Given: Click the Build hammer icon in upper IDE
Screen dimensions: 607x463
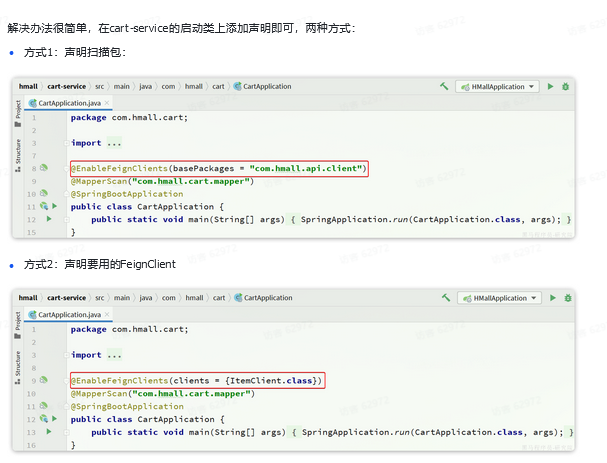Looking at the screenshot, I should click(x=444, y=86).
